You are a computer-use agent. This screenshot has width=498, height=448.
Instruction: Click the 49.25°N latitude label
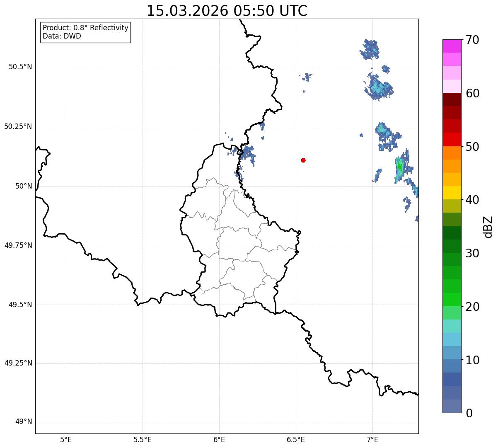click(18, 363)
